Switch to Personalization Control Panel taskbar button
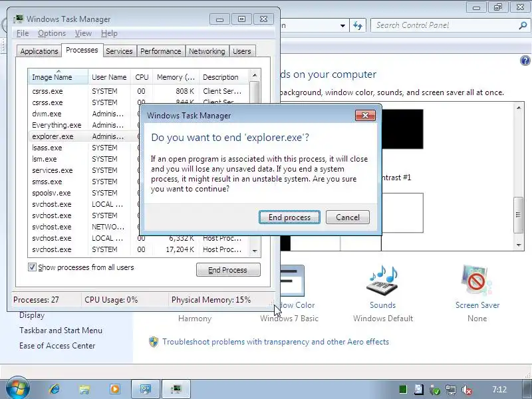The width and height of the screenshot is (532, 399). click(x=146, y=389)
